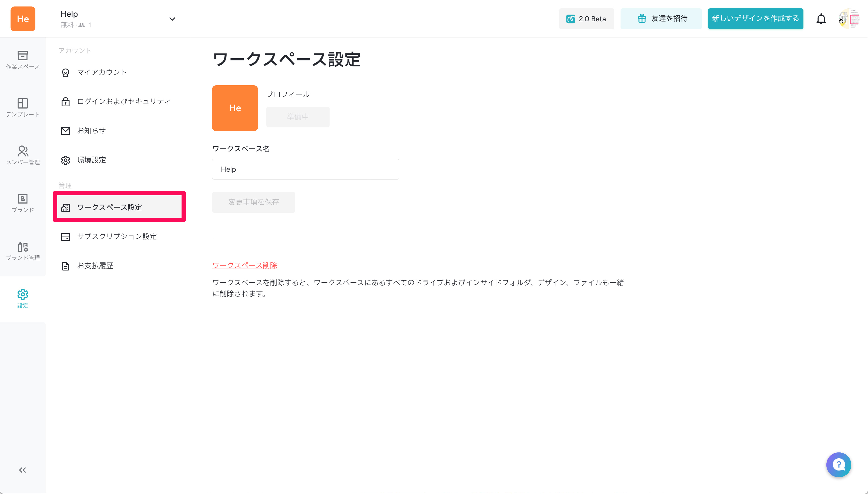Open お知らせ menu item

click(119, 131)
